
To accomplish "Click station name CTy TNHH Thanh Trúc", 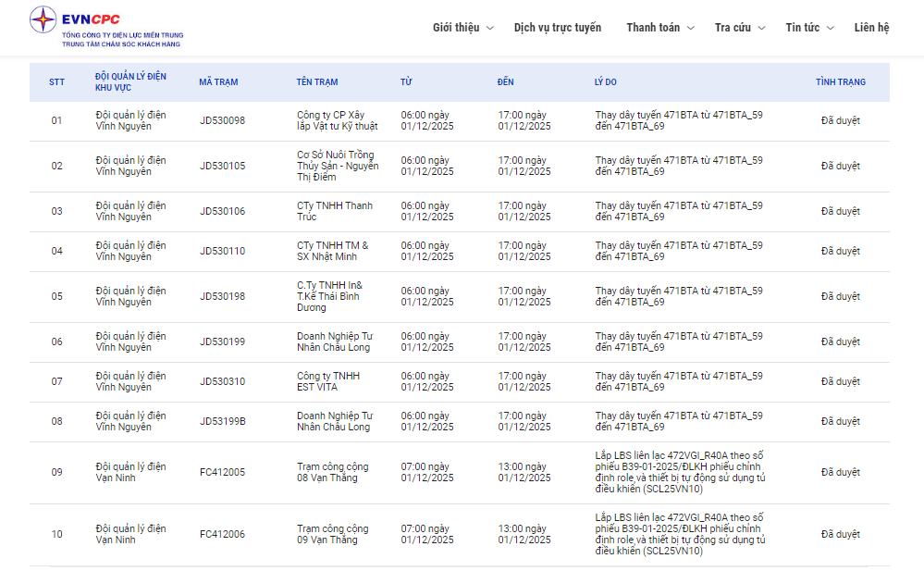I will [x=334, y=211].
